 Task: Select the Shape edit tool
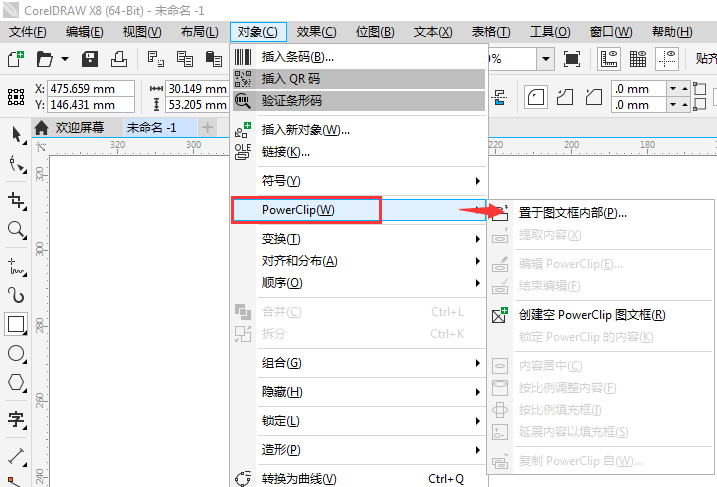point(17,165)
